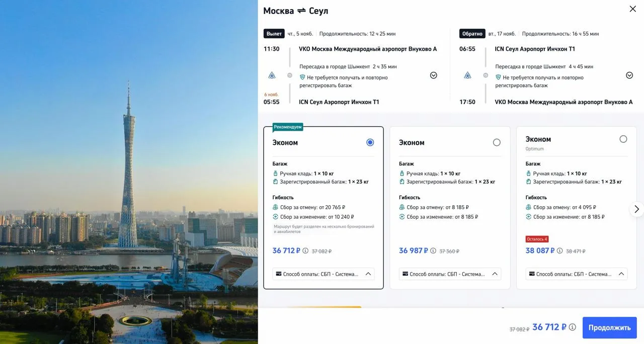Click checked baggage icon in first Эконом card
644x344 pixels.
(x=275, y=182)
